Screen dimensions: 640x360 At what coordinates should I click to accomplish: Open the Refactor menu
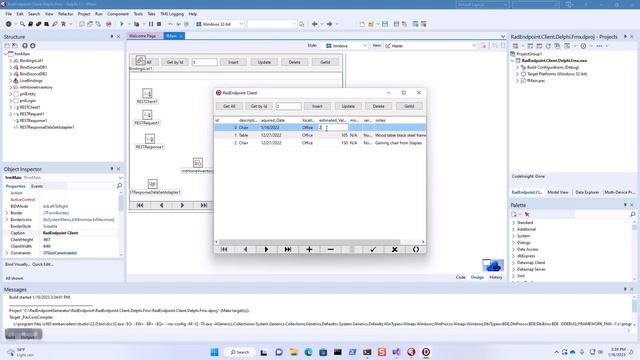coord(65,14)
